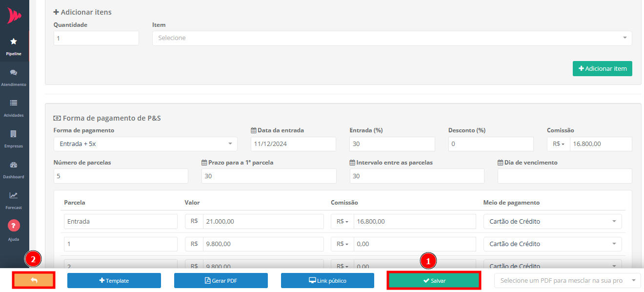Image resolution: width=644 pixels, height=292 pixels.
Task: Open Meio de pagamento for Entrada row
Action: pyautogui.click(x=552, y=221)
